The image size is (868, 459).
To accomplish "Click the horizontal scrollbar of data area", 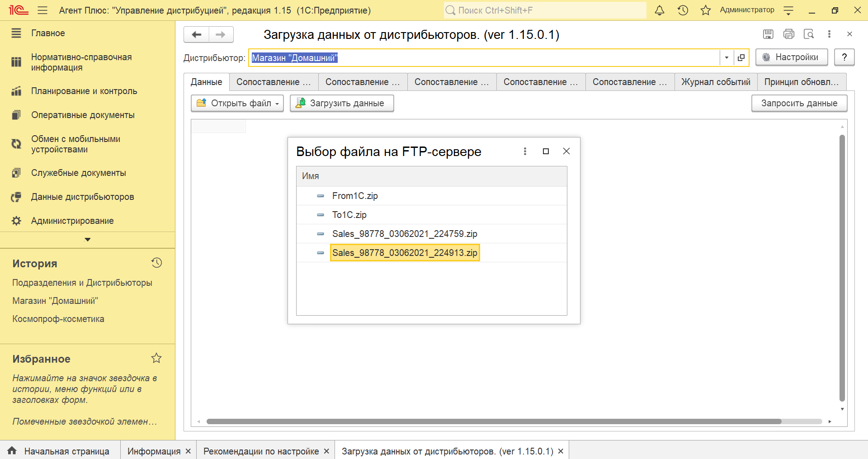I will coord(494,421).
